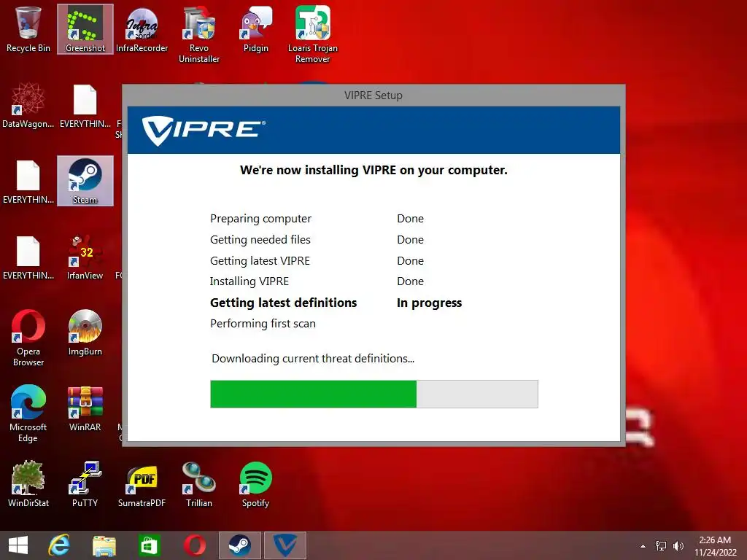Open the ImgBurn desktop shortcut
The height and width of the screenshot is (560, 747).
click(85, 332)
